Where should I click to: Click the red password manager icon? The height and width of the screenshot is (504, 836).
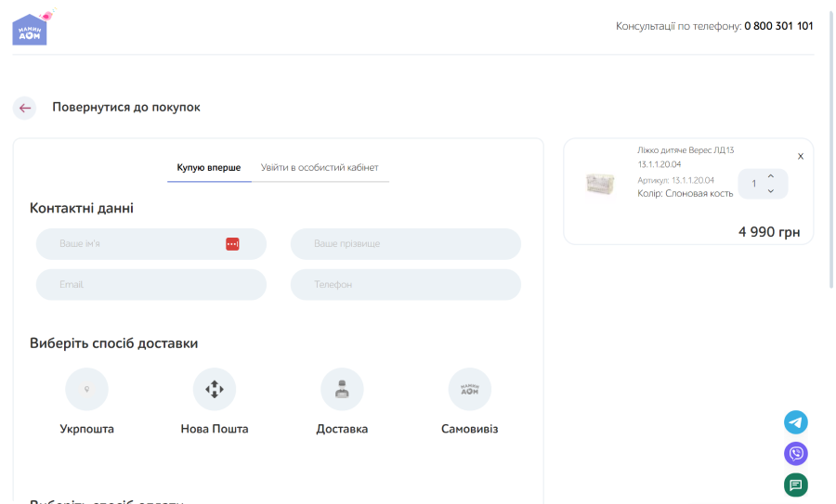click(232, 244)
